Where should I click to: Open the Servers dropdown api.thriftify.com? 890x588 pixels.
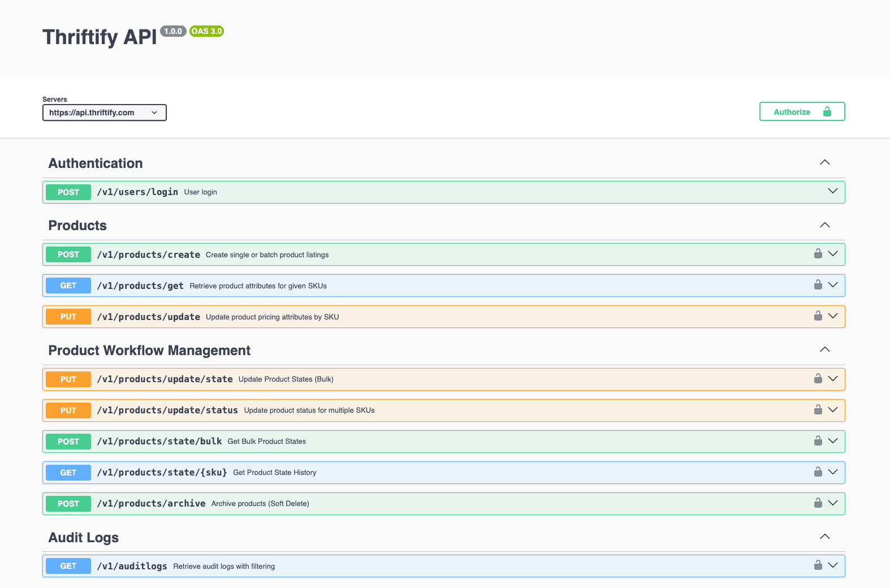tap(105, 113)
